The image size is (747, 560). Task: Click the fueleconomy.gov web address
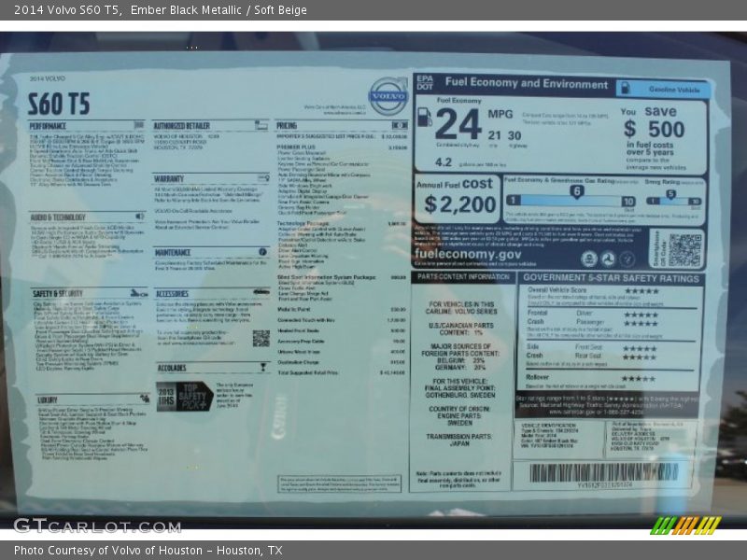click(x=468, y=254)
